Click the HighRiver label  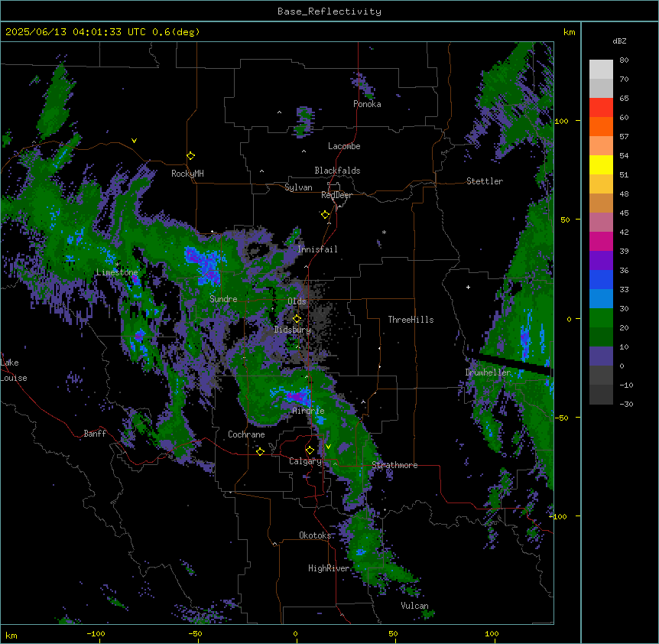pos(329,568)
